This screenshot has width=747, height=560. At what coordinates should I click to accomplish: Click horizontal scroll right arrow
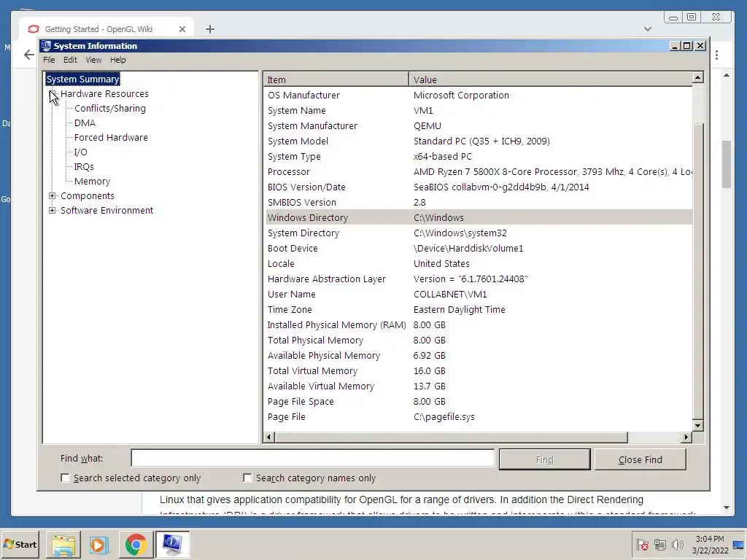(x=686, y=437)
